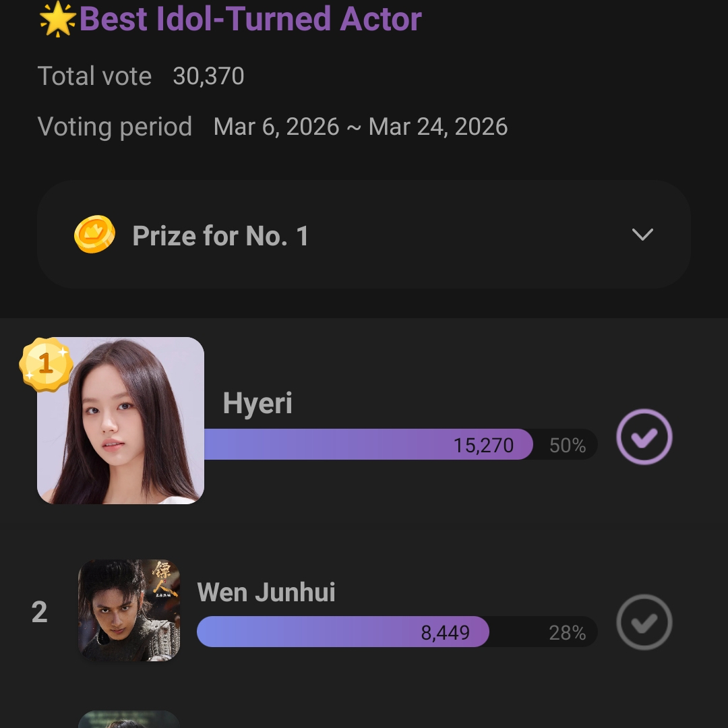This screenshot has height=728, width=728.
Task: Click Hyeri's 50% vote share label
Action: click(x=568, y=446)
